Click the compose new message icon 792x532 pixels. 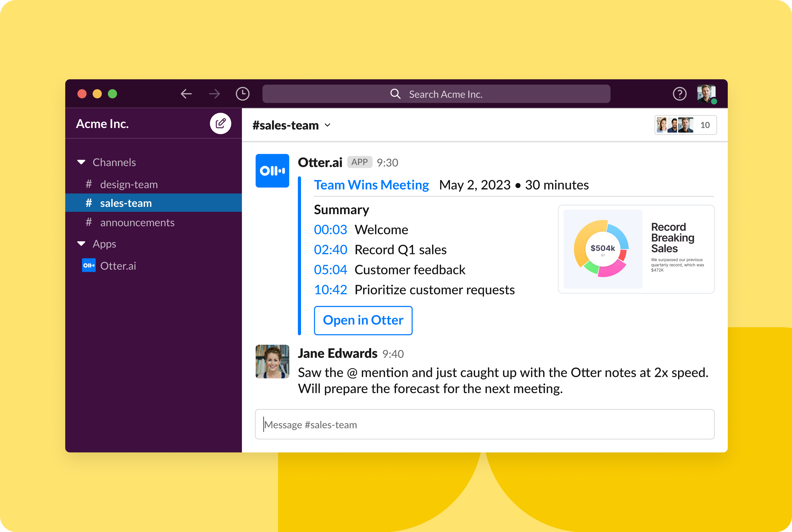click(220, 123)
